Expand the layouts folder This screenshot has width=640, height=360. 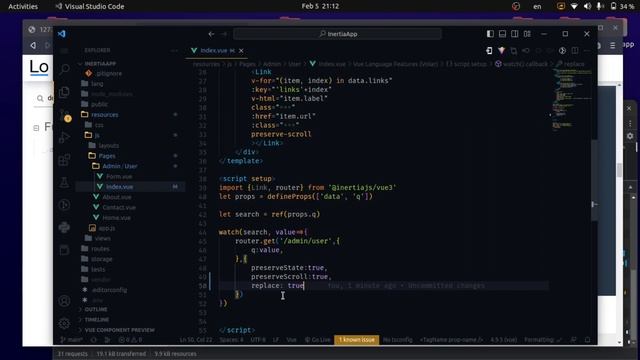(109, 146)
